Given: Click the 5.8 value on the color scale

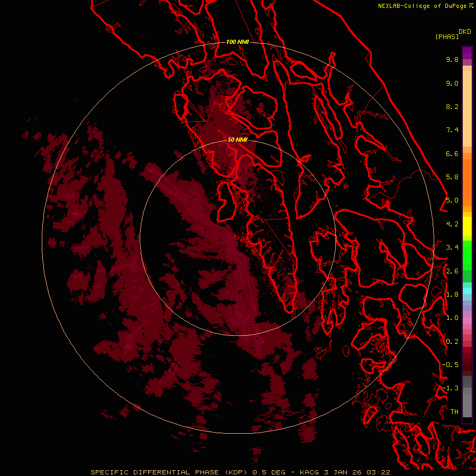Looking at the screenshot, I should click(x=452, y=177).
